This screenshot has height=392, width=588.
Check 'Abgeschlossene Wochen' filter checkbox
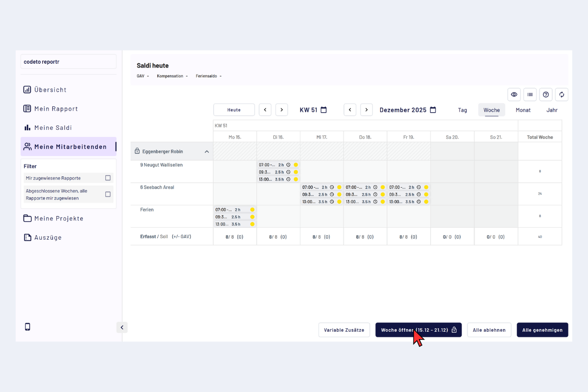[108, 195]
